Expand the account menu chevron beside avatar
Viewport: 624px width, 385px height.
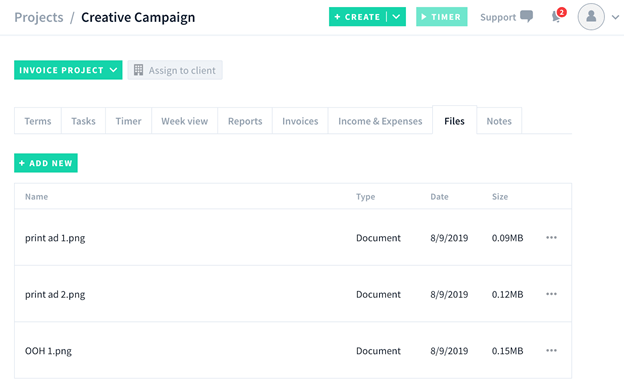tap(615, 17)
